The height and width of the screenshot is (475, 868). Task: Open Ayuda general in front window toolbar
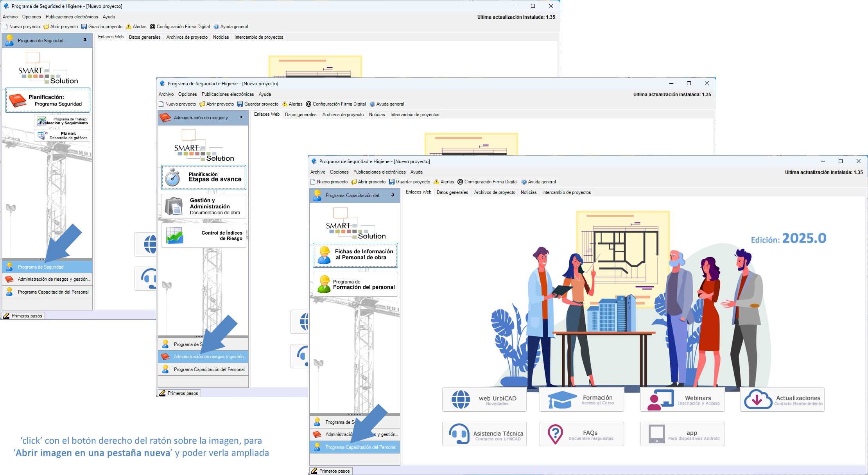(x=539, y=182)
